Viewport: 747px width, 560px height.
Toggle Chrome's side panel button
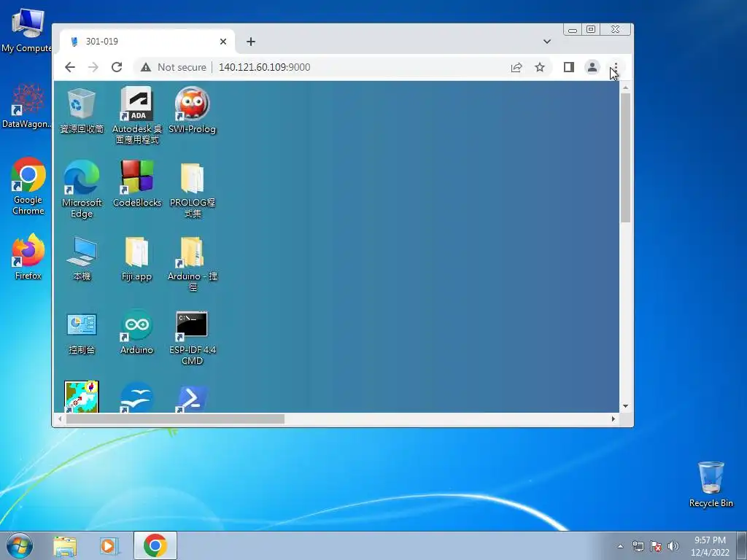[569, 67]
